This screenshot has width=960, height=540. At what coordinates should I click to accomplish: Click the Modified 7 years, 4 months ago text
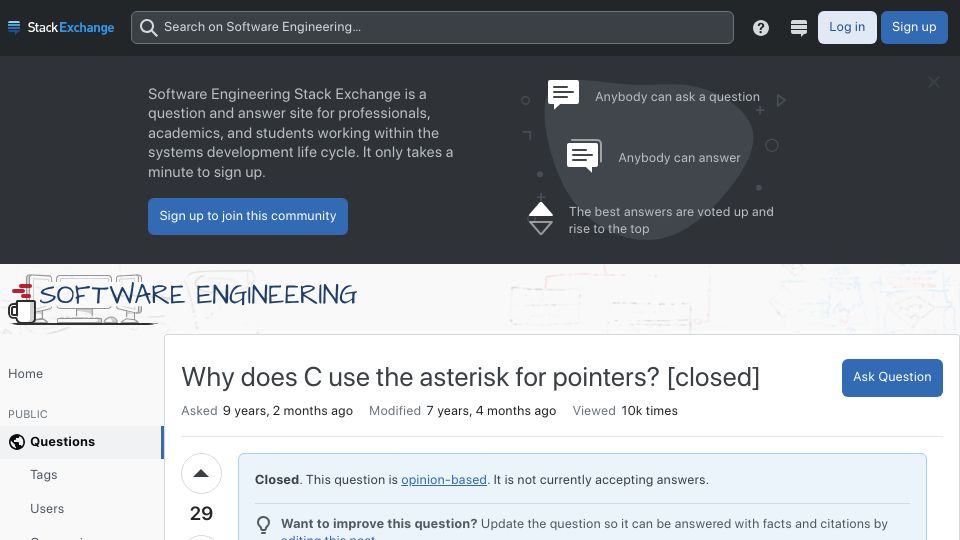pyautogui.click(x=462, y=411)
